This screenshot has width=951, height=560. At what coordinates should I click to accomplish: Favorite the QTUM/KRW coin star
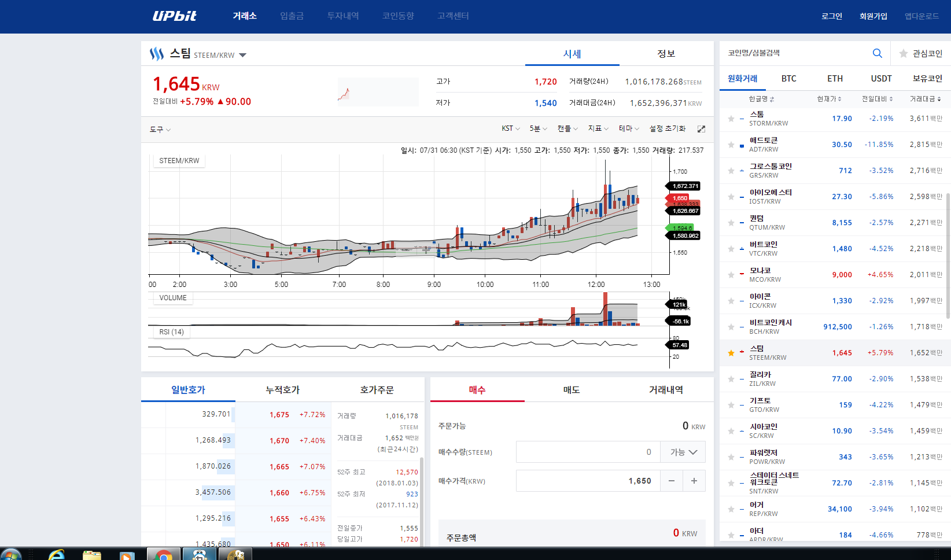click(x=731, y=223)
